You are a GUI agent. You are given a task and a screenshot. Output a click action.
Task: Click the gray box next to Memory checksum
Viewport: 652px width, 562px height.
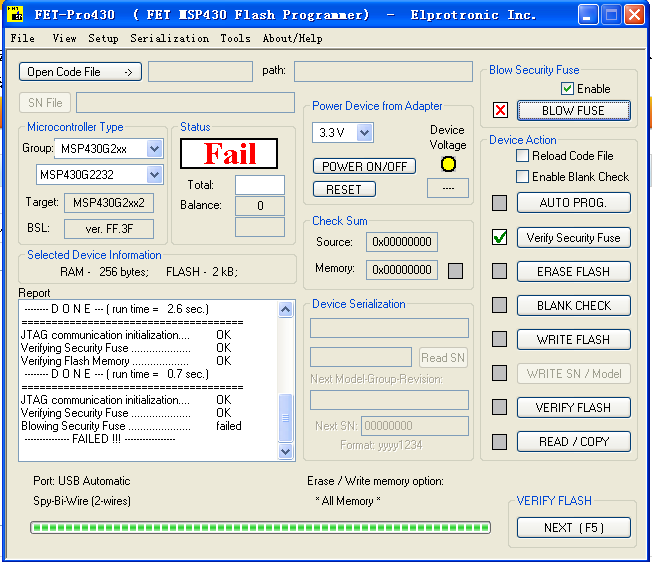click(455, 271)
